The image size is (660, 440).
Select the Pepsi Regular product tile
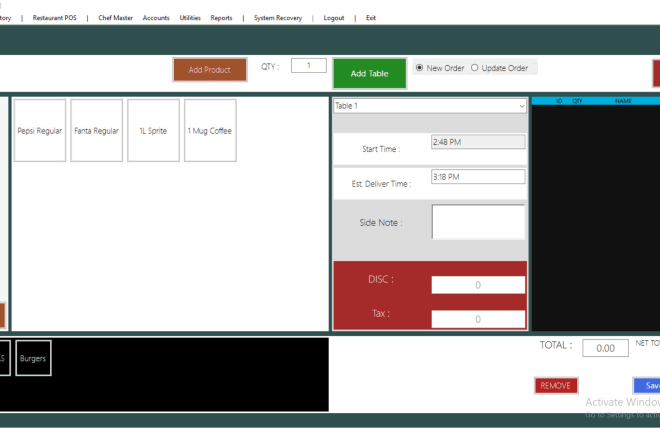40,130
